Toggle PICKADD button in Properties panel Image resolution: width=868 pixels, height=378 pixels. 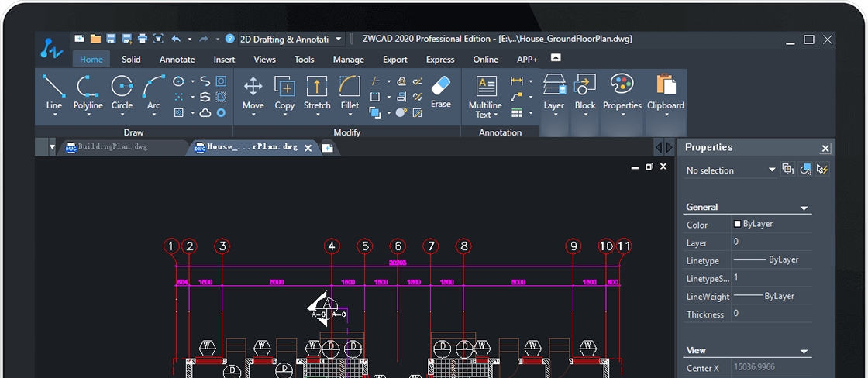(x=787, y=170)
